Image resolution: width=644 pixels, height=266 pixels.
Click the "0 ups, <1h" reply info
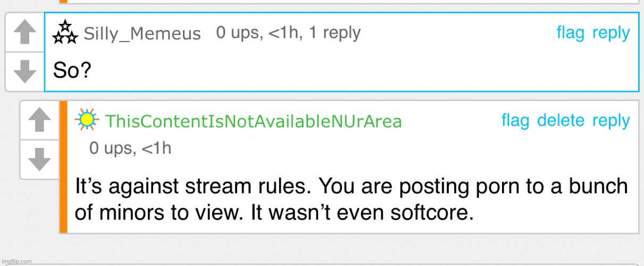point(130,148)
